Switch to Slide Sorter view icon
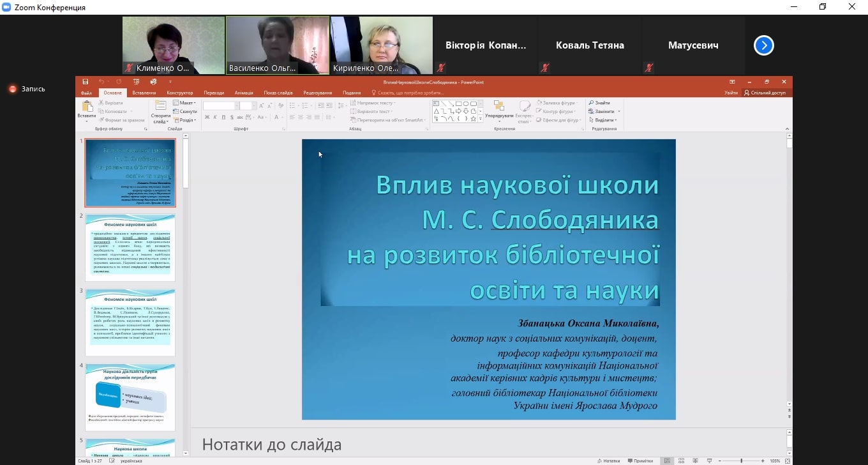 tap(680, 461)
